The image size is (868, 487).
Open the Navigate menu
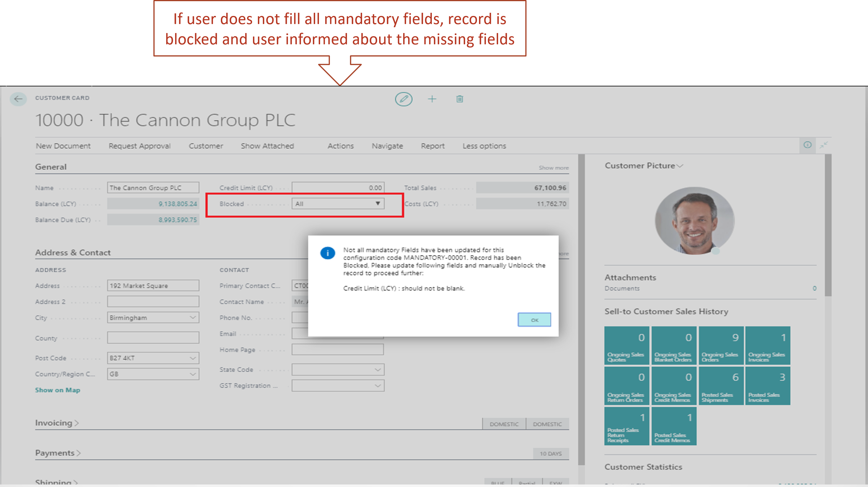coord(387,146)
